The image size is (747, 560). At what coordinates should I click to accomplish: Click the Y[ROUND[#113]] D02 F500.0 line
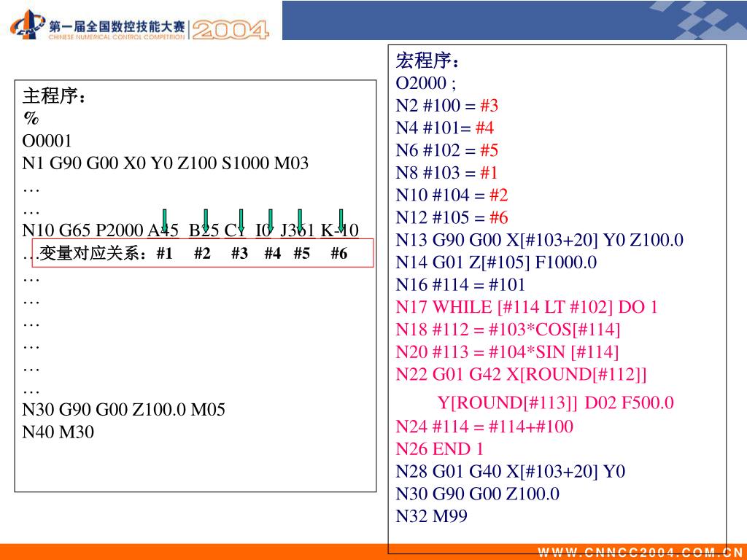point(555,402)
